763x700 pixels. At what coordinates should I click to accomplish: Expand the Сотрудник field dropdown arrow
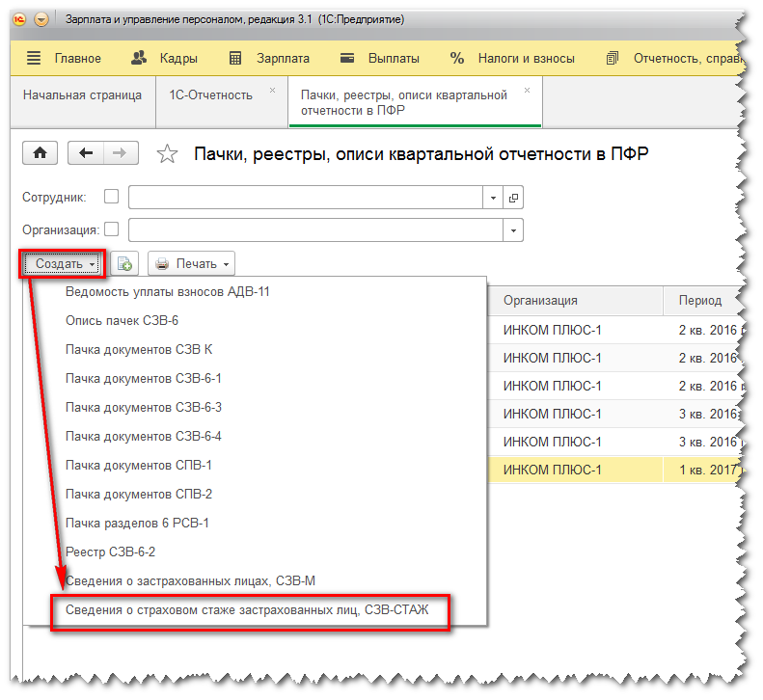(493, 198)
